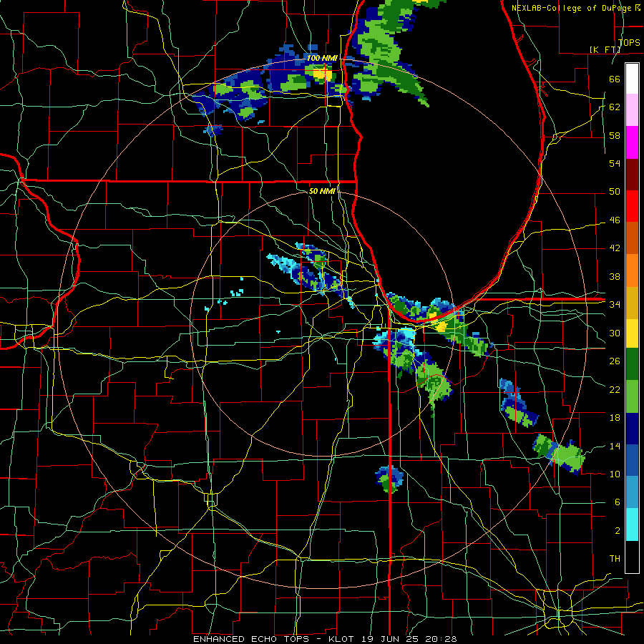Click the 50 NMI range ring label
Image resolution: width=644 pixels, height=644 pixels.
tap(322, 191)
